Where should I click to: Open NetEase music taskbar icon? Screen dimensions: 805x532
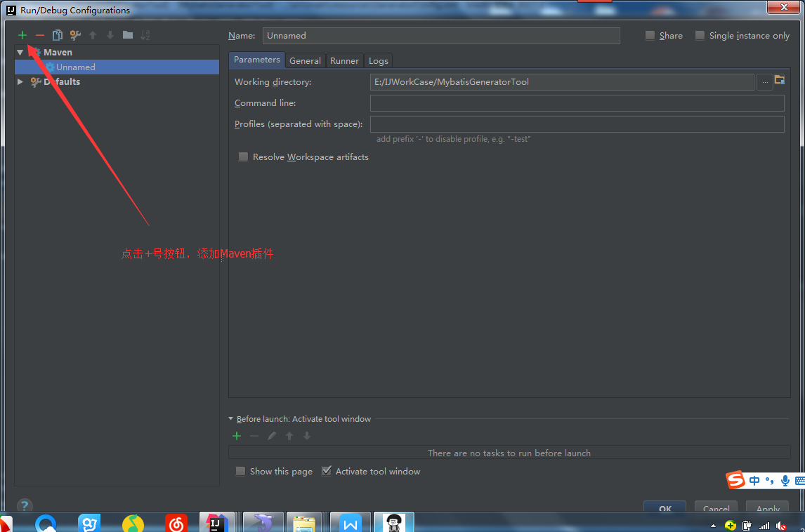coord(176,523)
